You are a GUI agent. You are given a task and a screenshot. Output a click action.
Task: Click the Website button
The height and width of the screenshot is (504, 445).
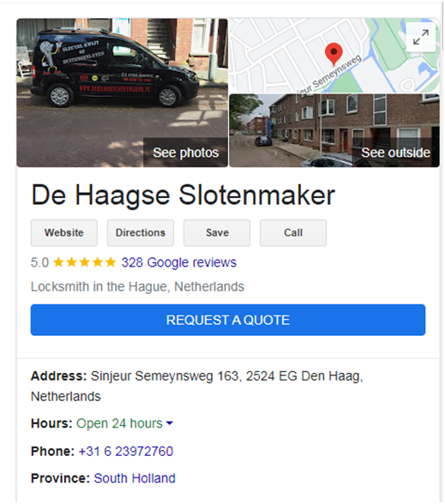click(x=64, y=233)
